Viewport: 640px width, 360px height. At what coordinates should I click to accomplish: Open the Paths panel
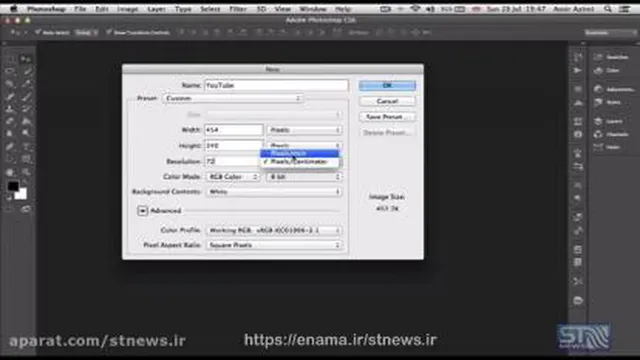click(607, 147)
